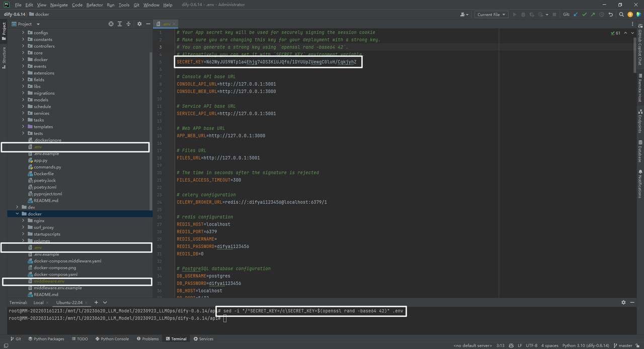Open the Services tool window
The height and width of the screenshot is (349, 644).
pos(203,338)
